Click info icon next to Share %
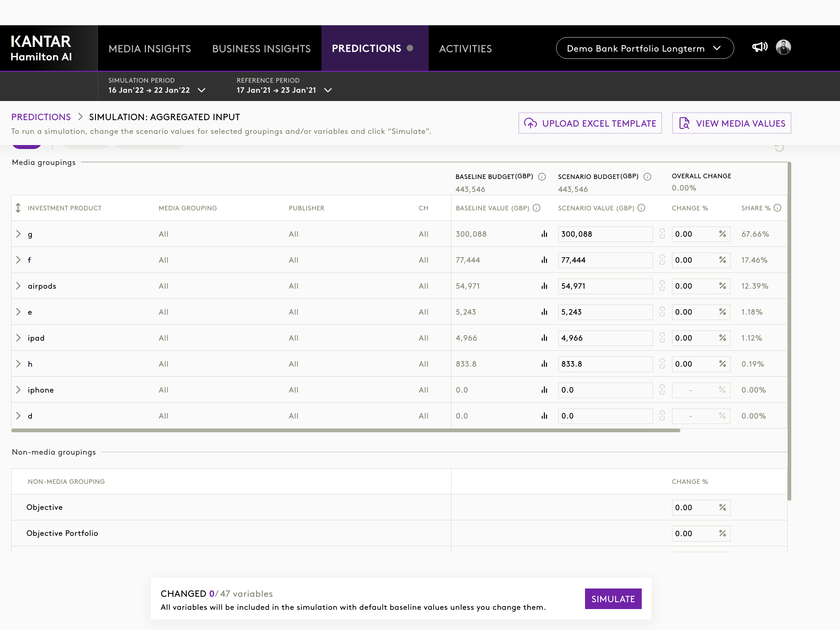 tap(777, 208)
